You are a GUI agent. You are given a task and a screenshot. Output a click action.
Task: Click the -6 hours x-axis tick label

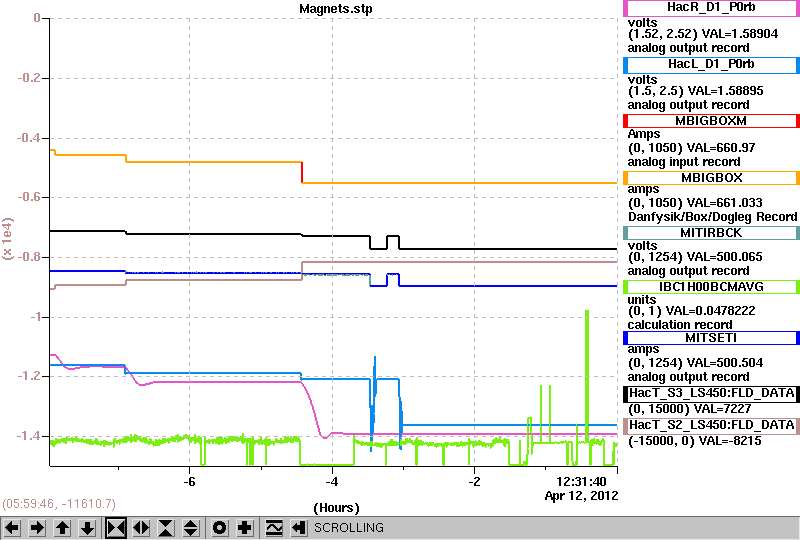pyautogui.click(x=189, y=482)
